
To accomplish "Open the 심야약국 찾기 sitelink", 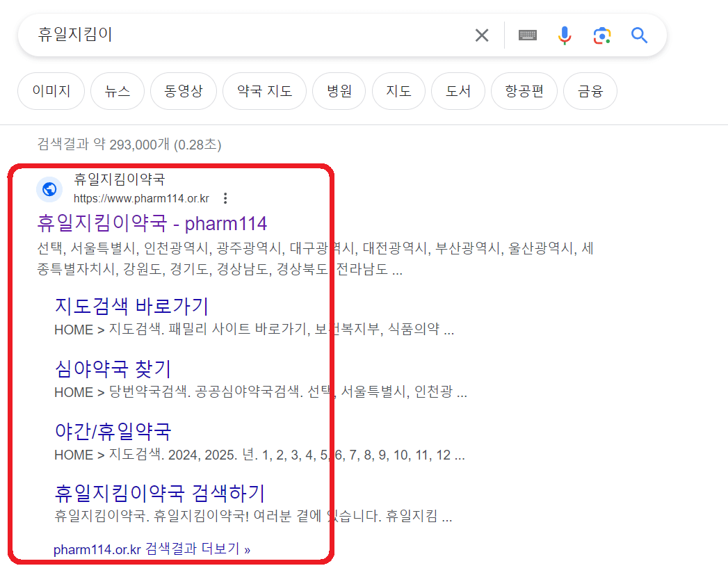I will coord(113,369).
